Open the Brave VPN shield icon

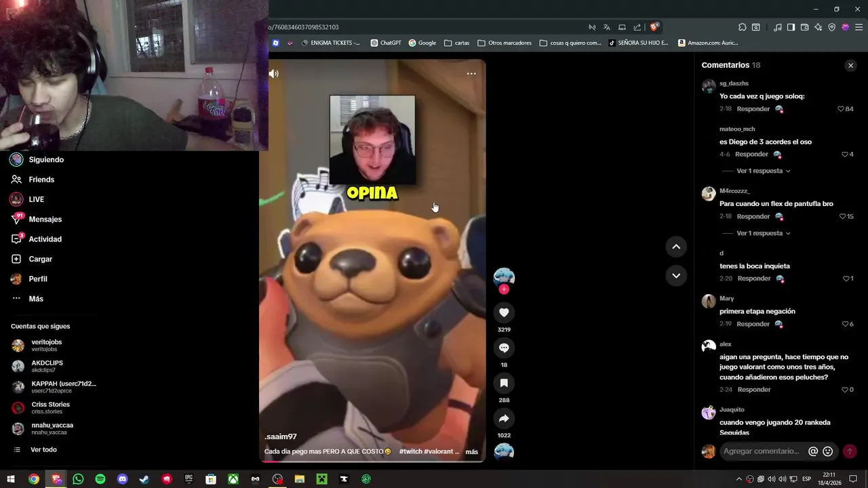point(832,27)
